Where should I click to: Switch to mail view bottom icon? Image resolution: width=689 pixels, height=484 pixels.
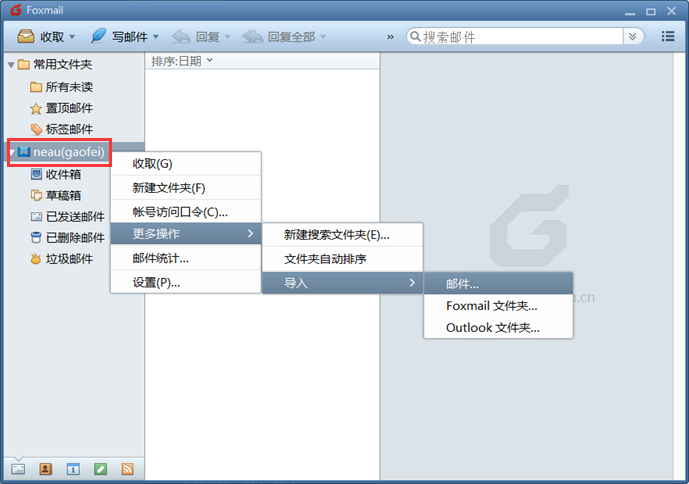pyautogui.click(x=18, y=469)
